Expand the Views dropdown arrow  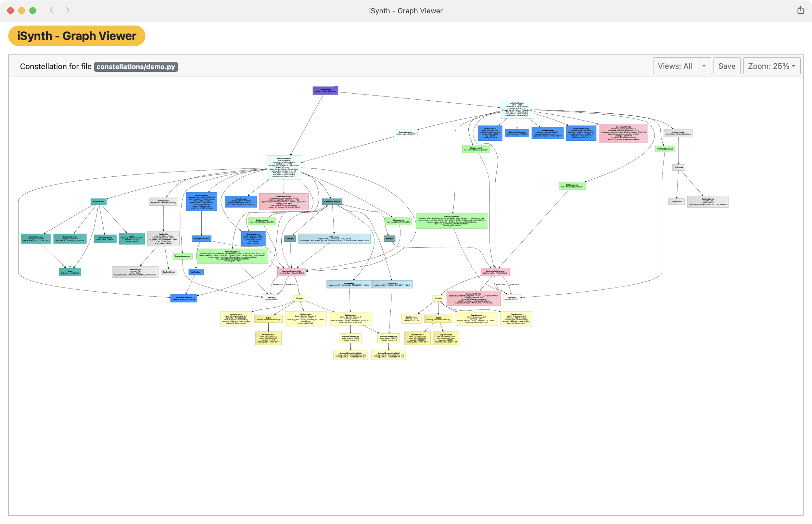point(704,66)
